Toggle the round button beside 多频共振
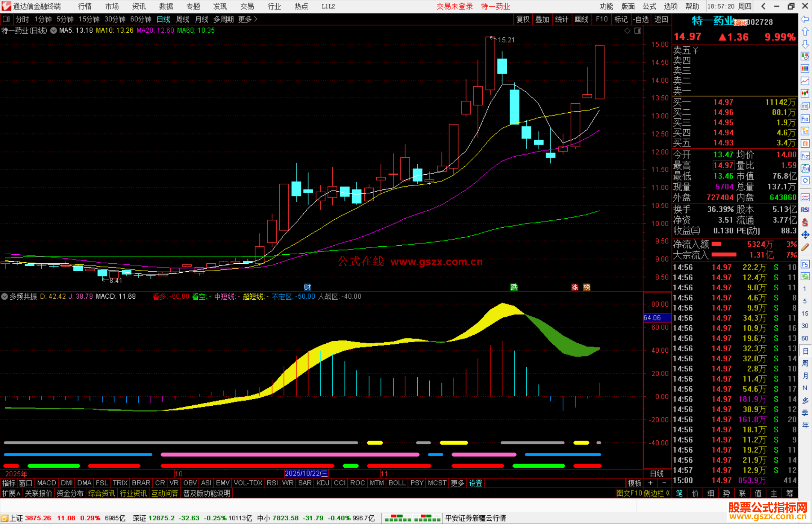Screen dimensions: 812x524 [5, 296]
